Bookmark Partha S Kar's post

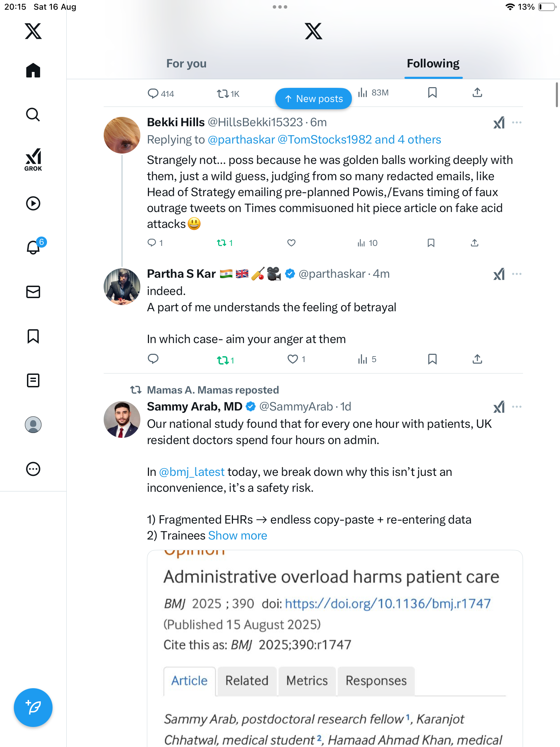(432, 359)
